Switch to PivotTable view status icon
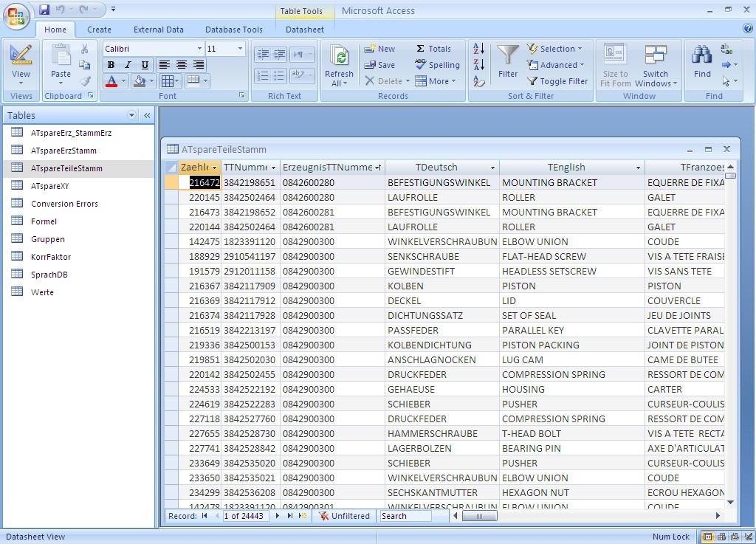The image size is (756, 544). (x=722, y=537)
